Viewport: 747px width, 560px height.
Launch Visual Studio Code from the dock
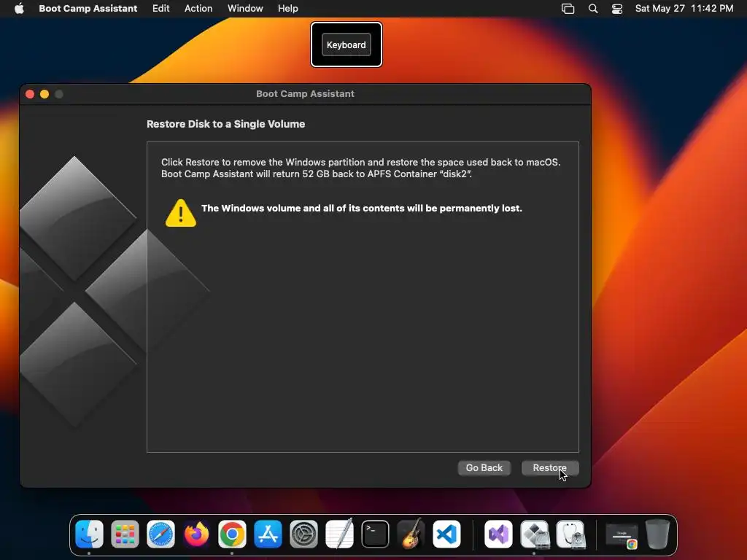[x=446, y=534]
